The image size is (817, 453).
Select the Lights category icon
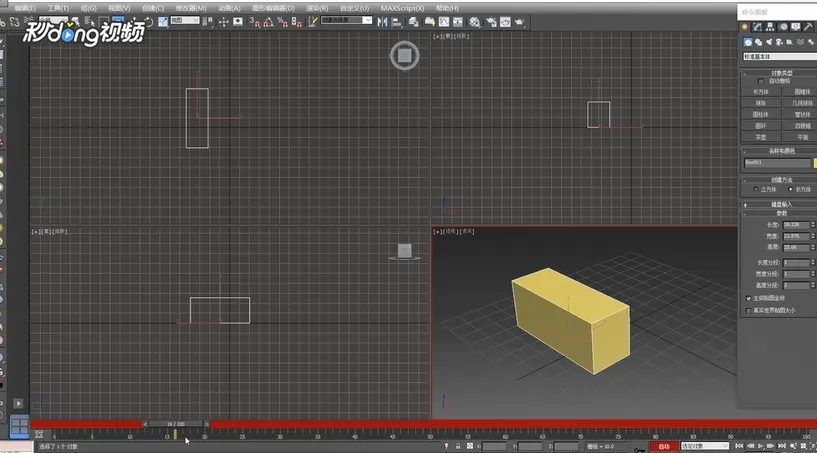pos(769,42)
